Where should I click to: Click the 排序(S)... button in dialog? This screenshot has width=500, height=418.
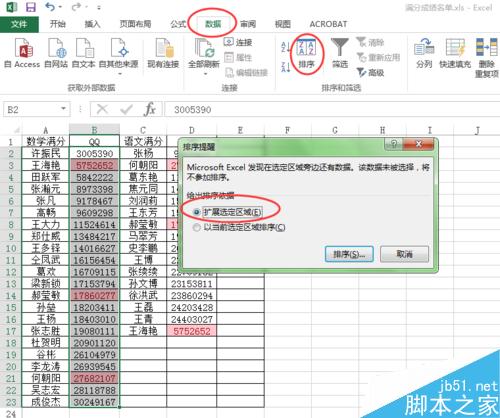(349, 254)
